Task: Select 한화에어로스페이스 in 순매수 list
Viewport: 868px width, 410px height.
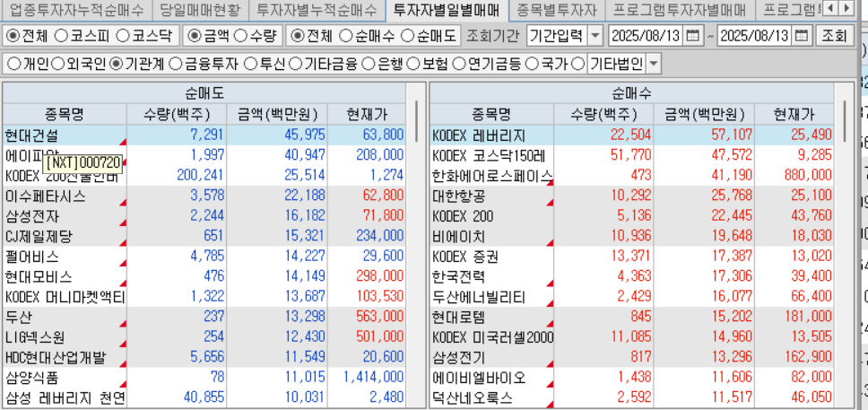Action: [x=631, y=176]
